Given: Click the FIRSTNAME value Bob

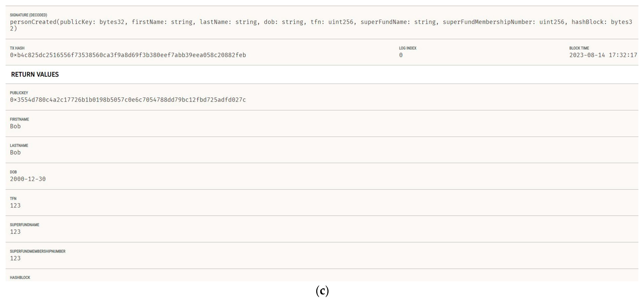Looking at the screenshot, I should [15, 126].
